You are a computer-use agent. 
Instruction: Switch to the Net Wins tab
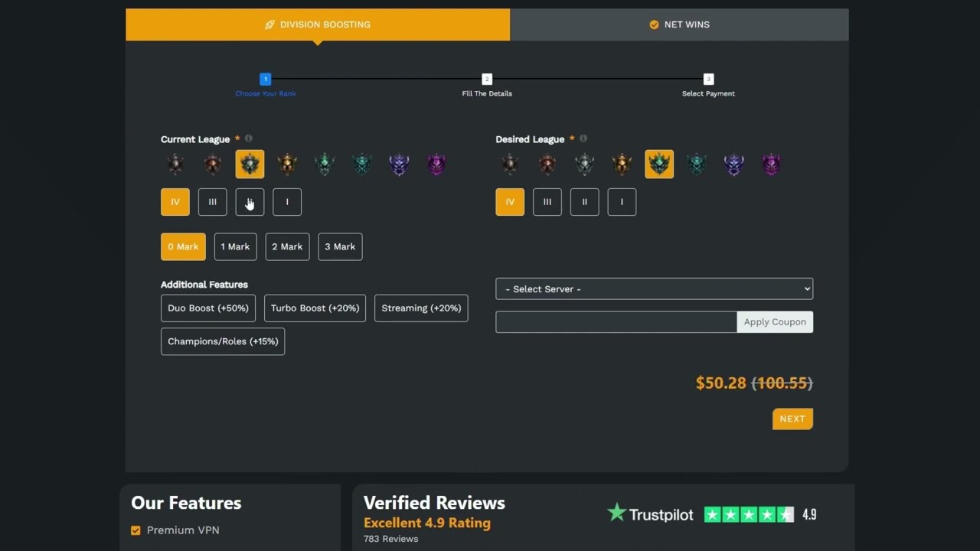pos(679,24)
